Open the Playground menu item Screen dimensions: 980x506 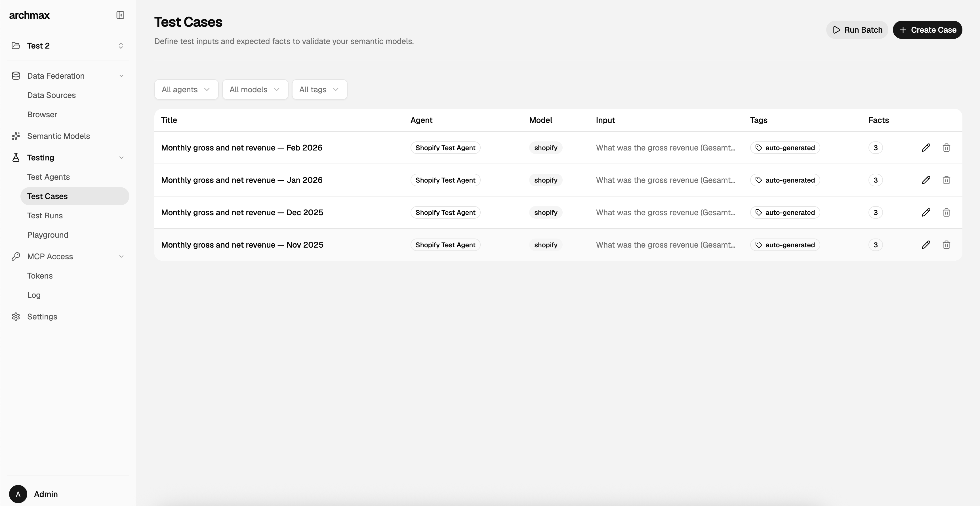pos(48,235)
